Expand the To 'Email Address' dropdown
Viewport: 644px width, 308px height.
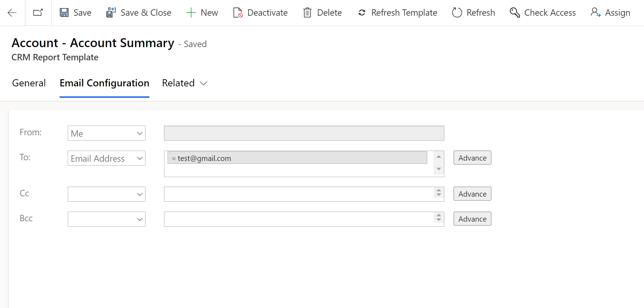[x=106, y=158]
